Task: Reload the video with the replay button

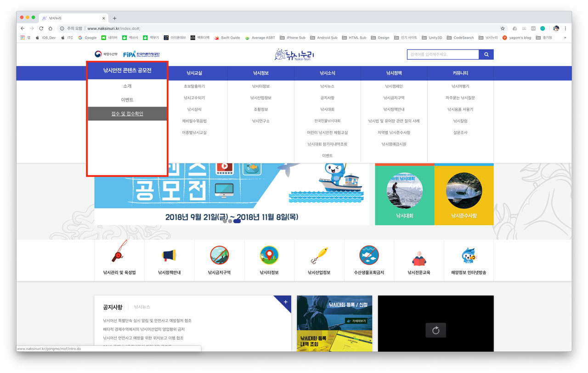Action: click(x=435, y=330)
